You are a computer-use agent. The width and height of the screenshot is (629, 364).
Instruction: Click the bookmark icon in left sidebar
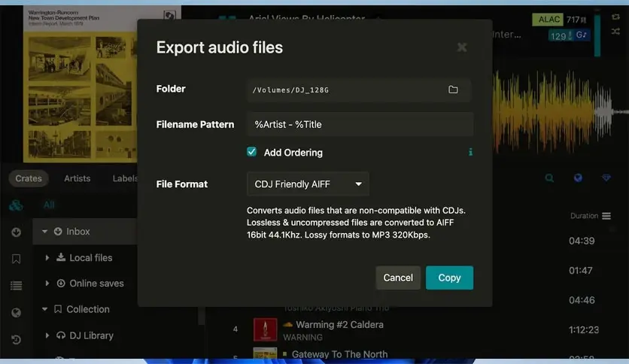coord(16,259)
